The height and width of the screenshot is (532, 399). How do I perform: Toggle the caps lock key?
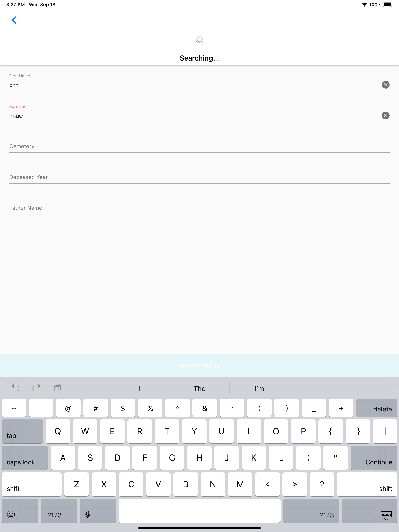(x=25, y=458)
